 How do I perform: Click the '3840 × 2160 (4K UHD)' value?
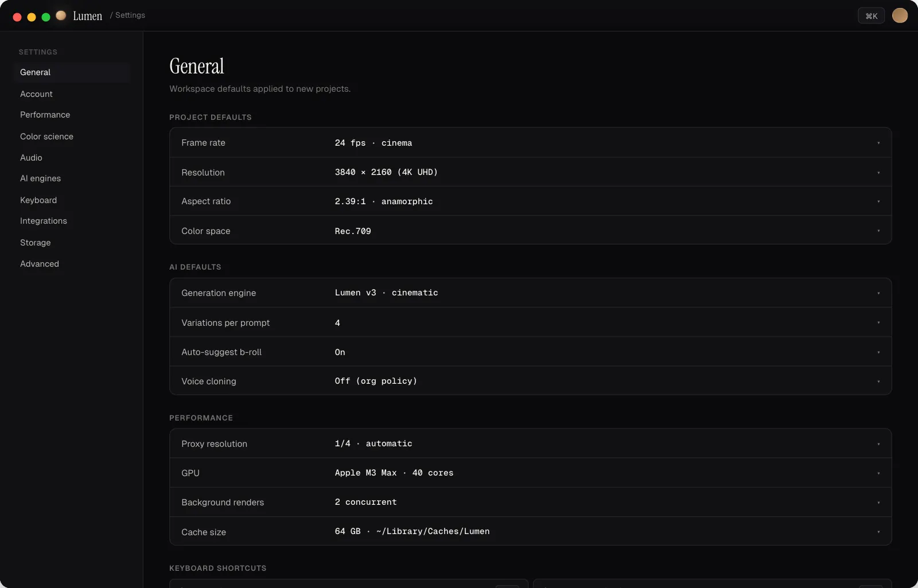pos(386,172)
